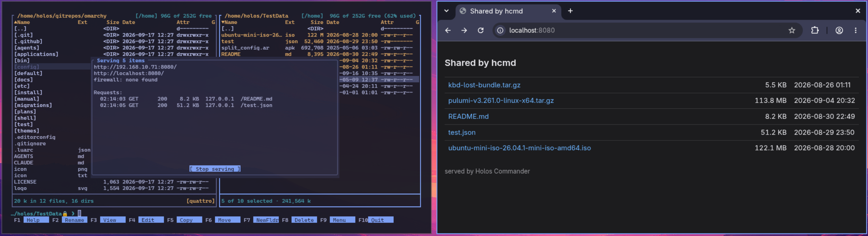This screenshot has height=236, width=868.
Task: Click F9 Menu in function bar
Action: [x=337, y=220]
